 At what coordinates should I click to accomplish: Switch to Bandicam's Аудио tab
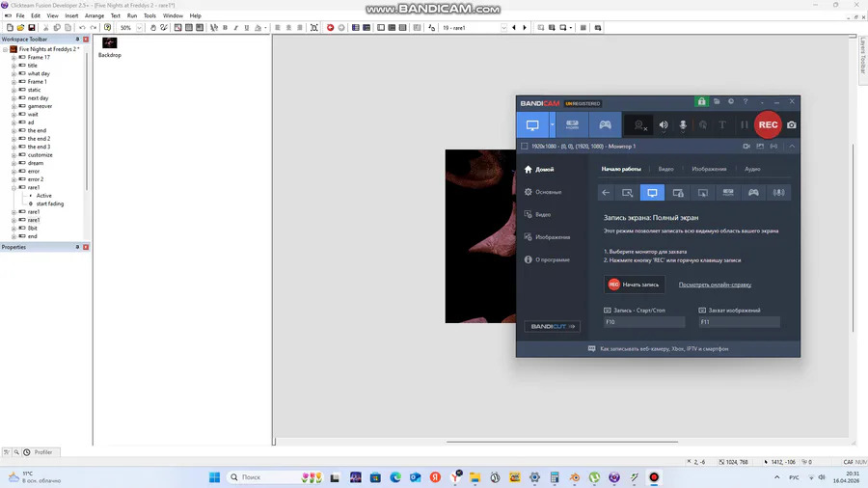pos(752,169)
